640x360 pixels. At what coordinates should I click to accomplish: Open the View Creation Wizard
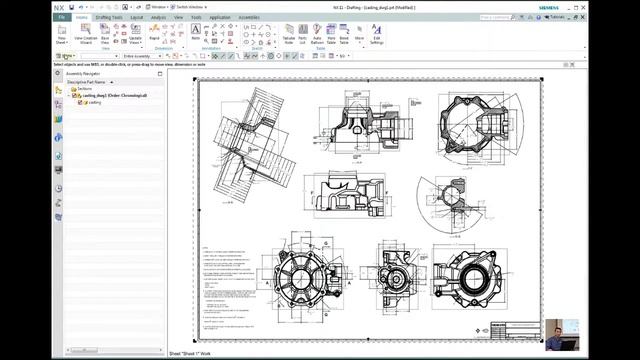click(x=86, y=34)
